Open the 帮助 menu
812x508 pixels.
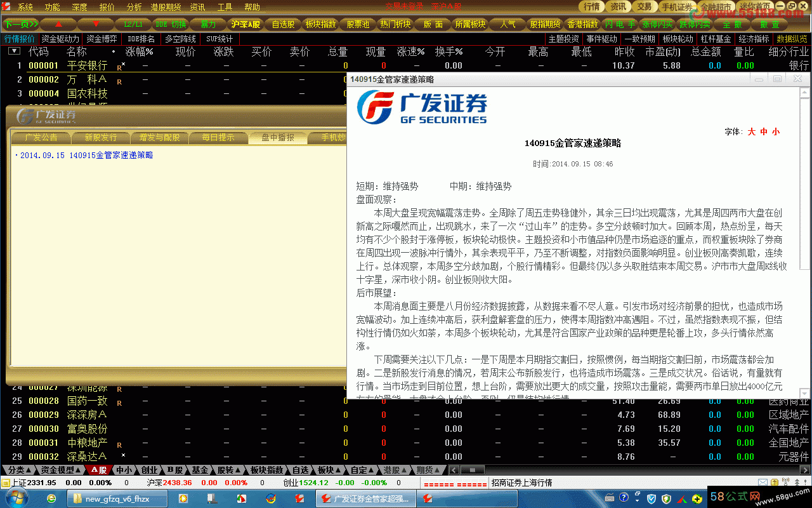252,8
